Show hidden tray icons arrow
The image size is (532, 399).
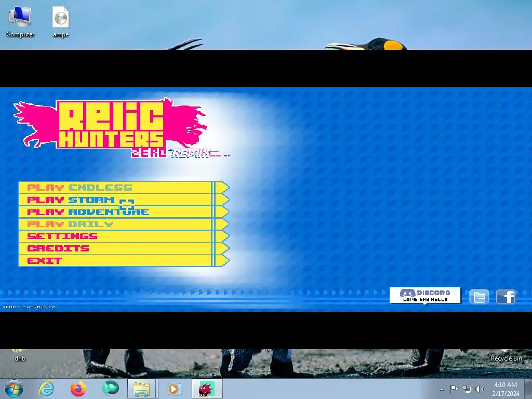[x=442, y=389]
